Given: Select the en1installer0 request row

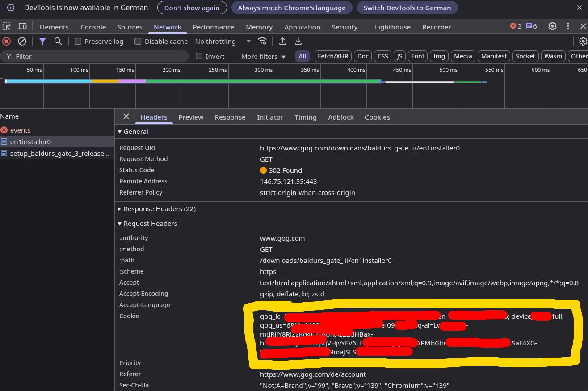Looking at the screenshot, I should pyautogui.click(x=57, y=141).
